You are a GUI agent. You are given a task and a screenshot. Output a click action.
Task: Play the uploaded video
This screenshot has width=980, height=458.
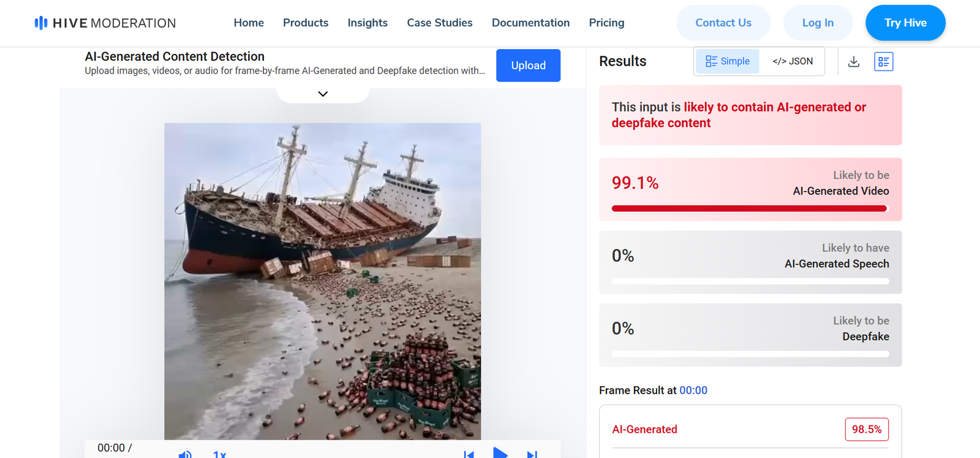point(500,454)
